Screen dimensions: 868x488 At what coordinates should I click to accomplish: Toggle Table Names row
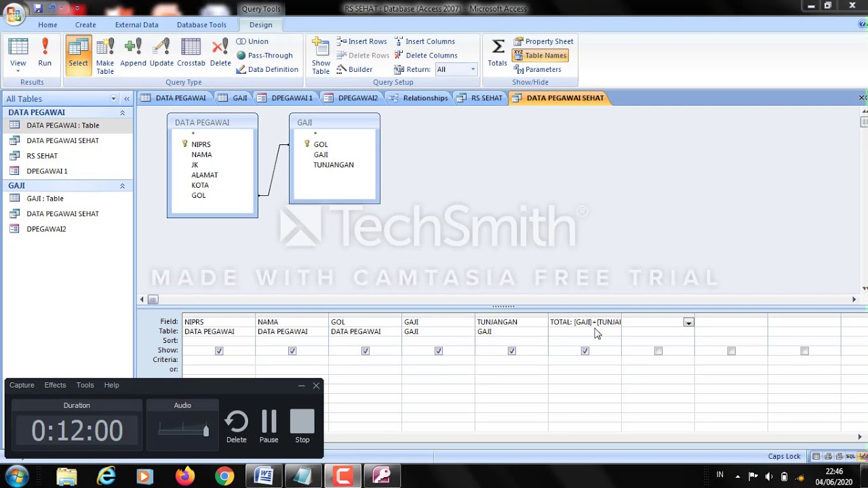[540, 56]
